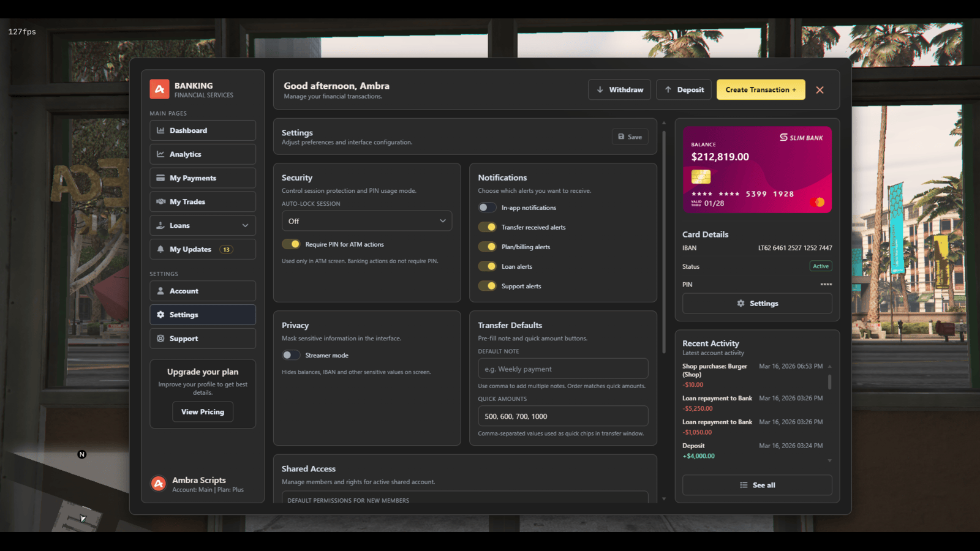
Task: Contact Support from the sidebar
Action: pyautogui.click(x=202, y=338)
